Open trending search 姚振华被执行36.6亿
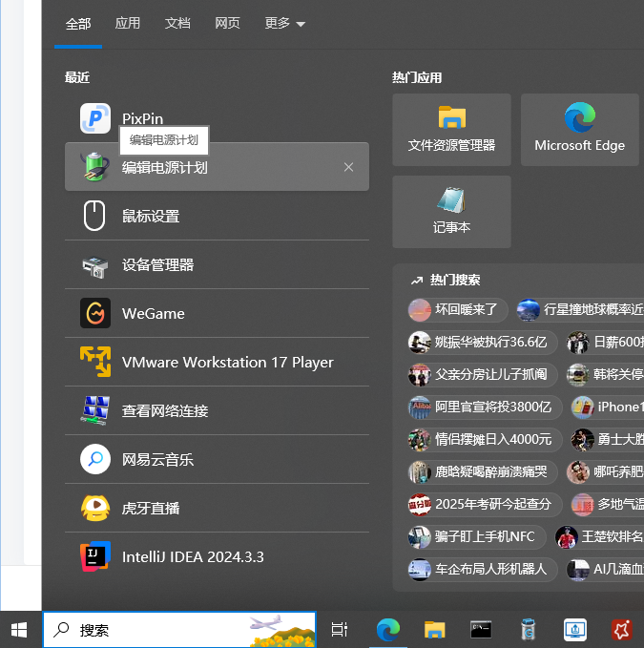The width and height of the screenshot is (644, 648). pyautogui.click(x=483, y=343)
